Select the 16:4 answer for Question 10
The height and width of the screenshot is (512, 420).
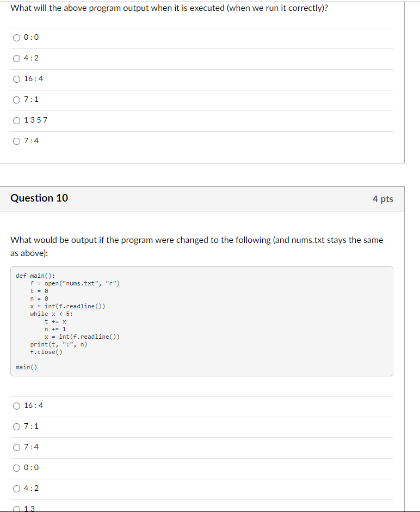[16, 406]
